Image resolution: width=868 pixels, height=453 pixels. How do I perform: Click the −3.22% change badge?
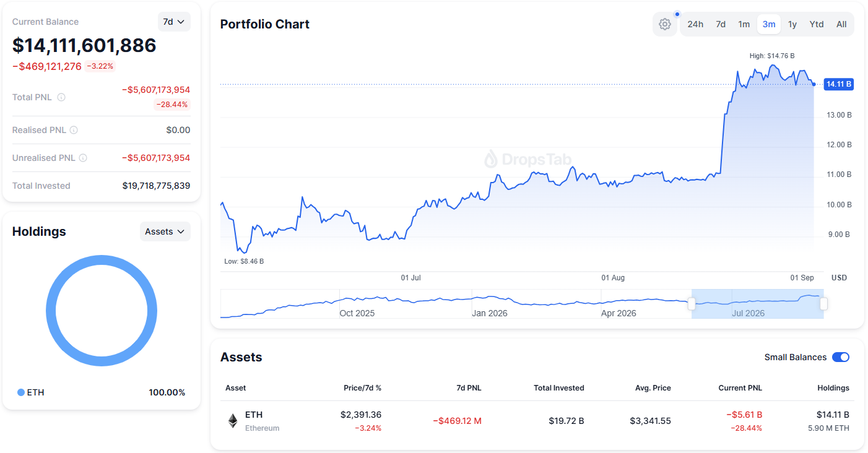click(x=100, y=66)
